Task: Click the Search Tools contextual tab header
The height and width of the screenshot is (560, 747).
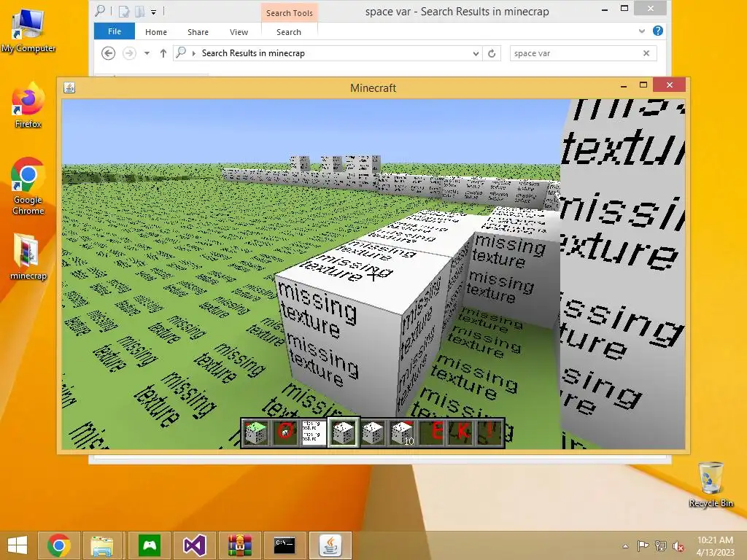Action: tap(289, 13)
